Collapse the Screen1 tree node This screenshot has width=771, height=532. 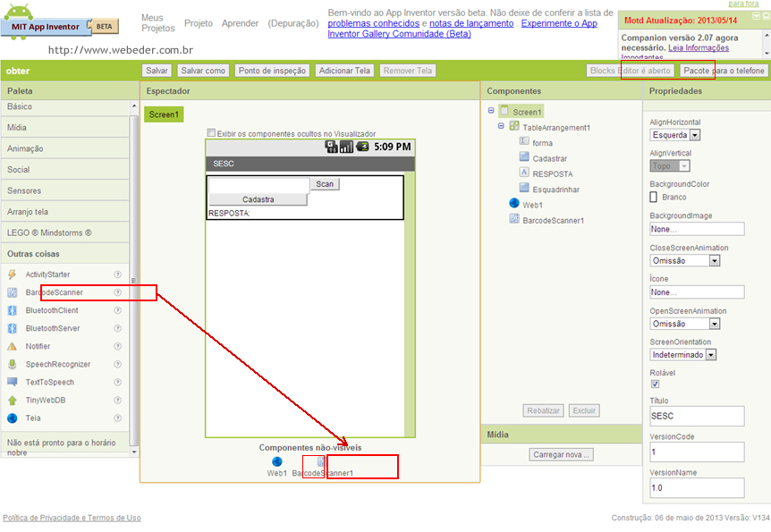491,111
